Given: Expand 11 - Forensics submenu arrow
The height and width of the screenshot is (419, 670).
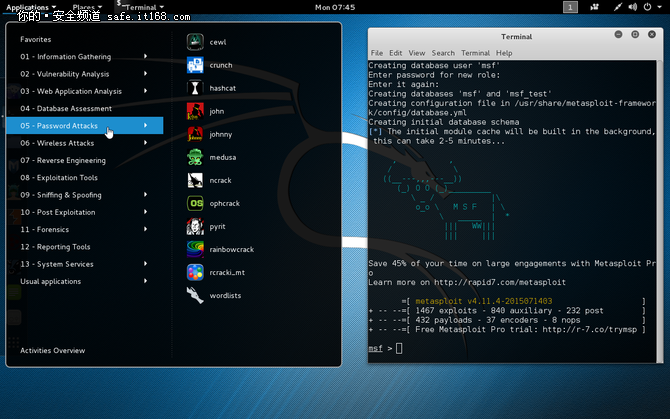Looking at the screenshot, I should click(x=146, y=229).
